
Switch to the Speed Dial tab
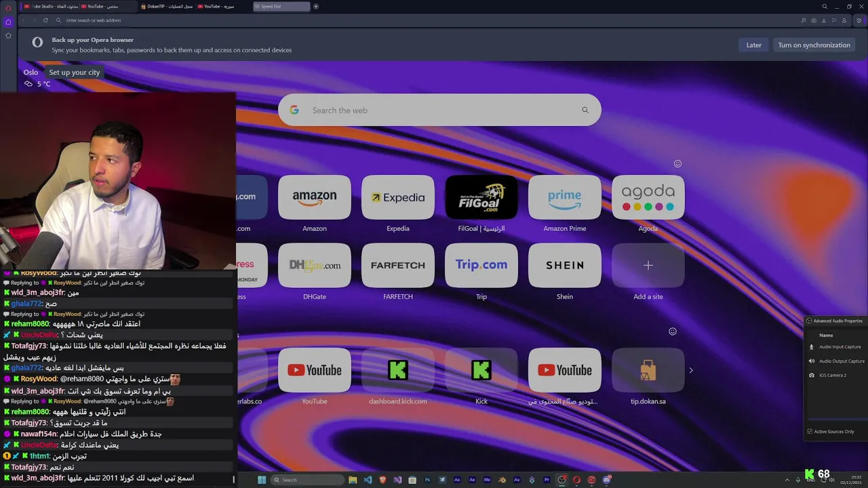pos(281,6)
